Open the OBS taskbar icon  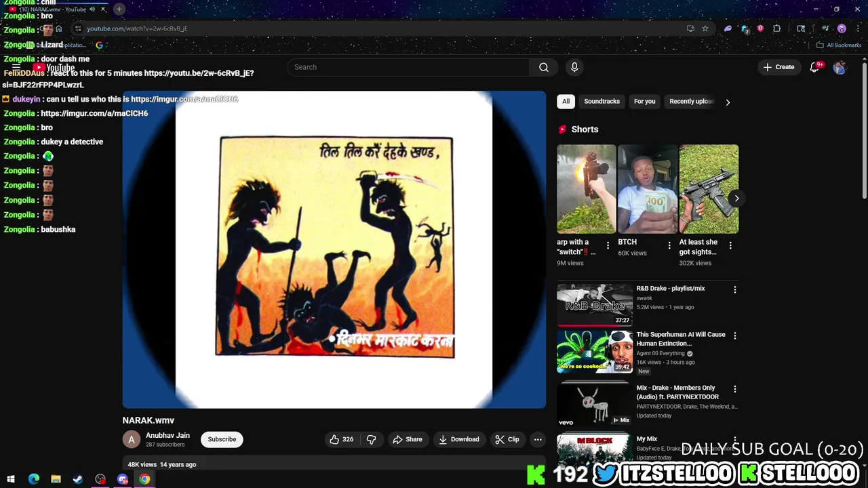pyautogui.click(x=100, y=479)
